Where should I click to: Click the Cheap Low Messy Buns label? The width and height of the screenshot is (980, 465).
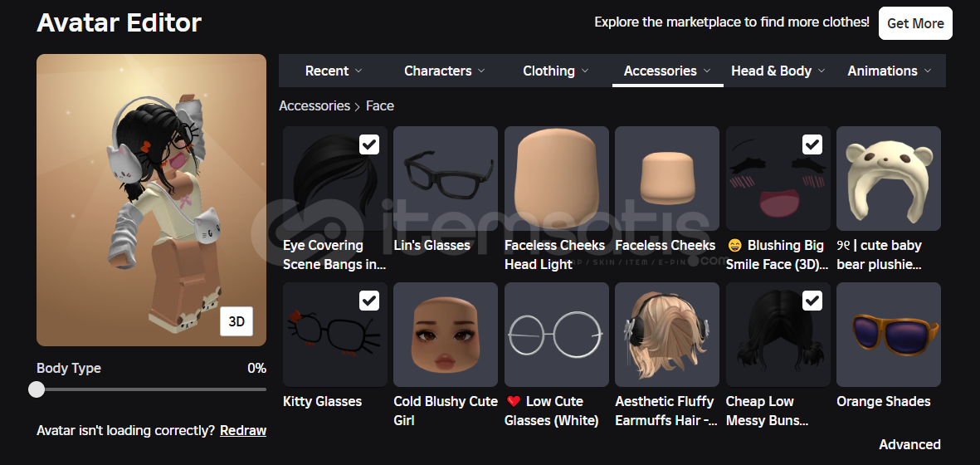pos(768,411)
